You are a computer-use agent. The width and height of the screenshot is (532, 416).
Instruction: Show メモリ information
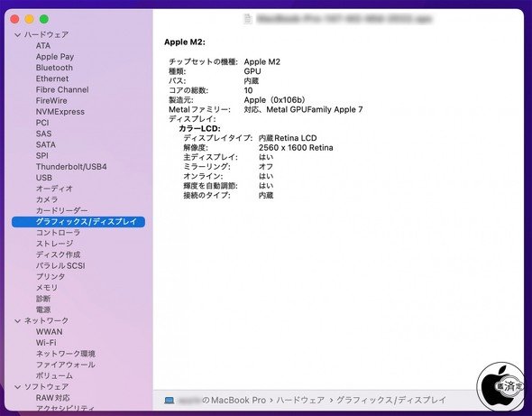tap(47, 288)
